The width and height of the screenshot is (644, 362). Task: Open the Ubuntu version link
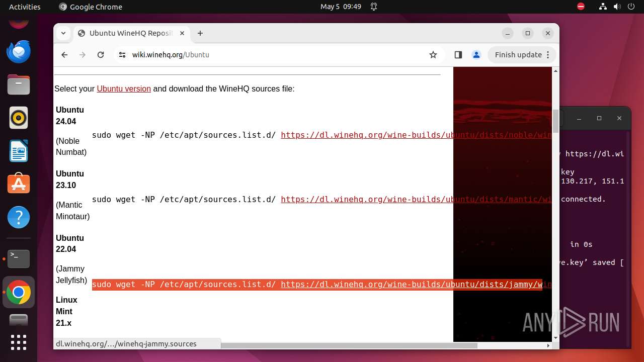click(x=124, y=88)
